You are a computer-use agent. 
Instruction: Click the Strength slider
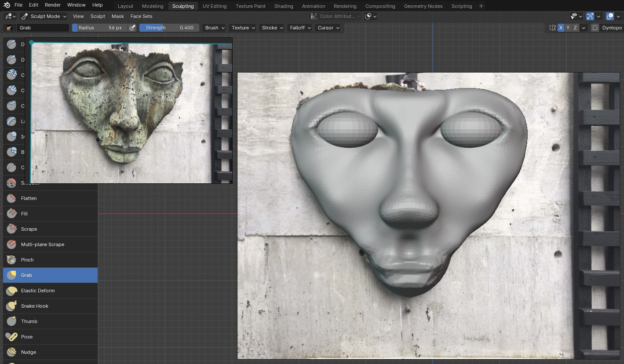(169, 28)
